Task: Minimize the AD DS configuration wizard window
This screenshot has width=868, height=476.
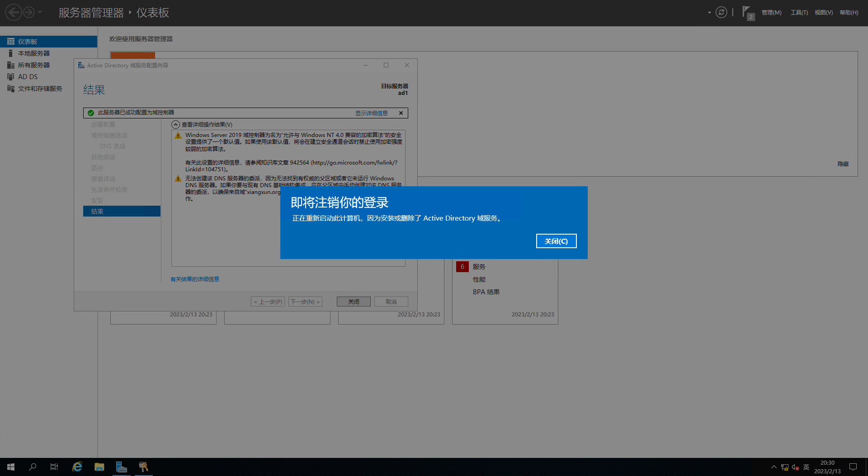Action: point(366,65)
